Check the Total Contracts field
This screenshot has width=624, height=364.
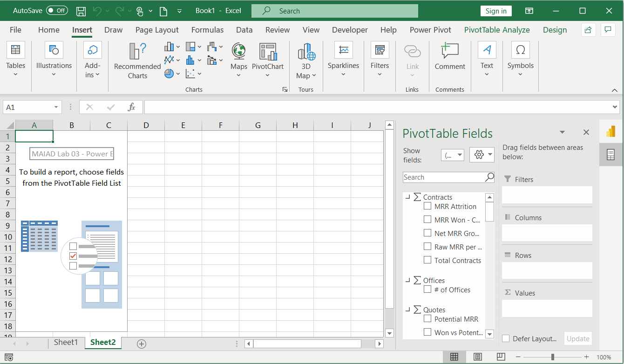(x=427, y=260)
